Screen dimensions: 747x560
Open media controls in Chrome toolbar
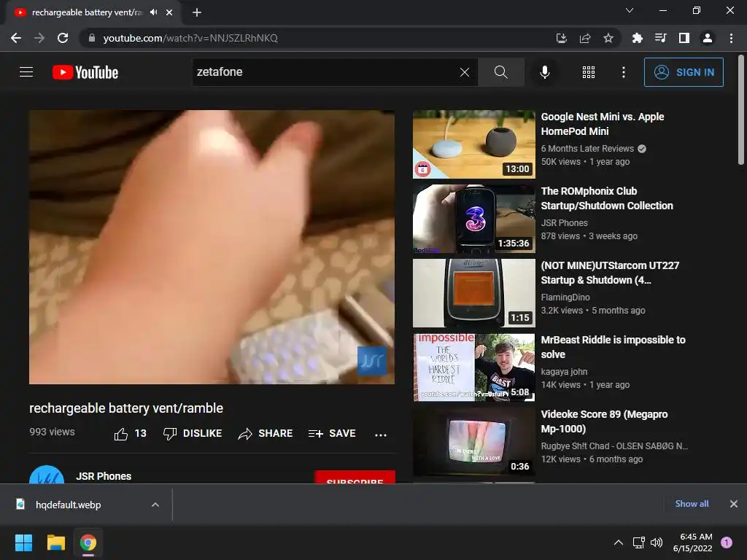660,38
